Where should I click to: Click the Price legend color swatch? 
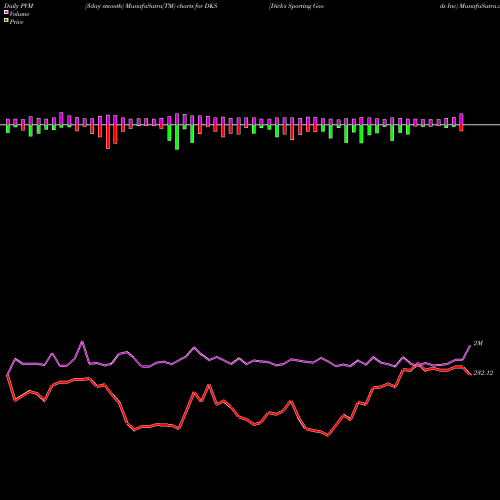point(6,21)
